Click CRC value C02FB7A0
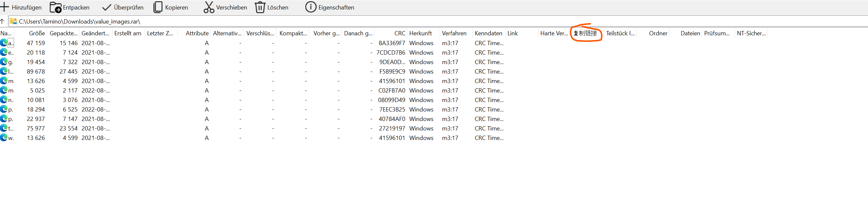The image size is (868, 222). (x=392, y=91)
